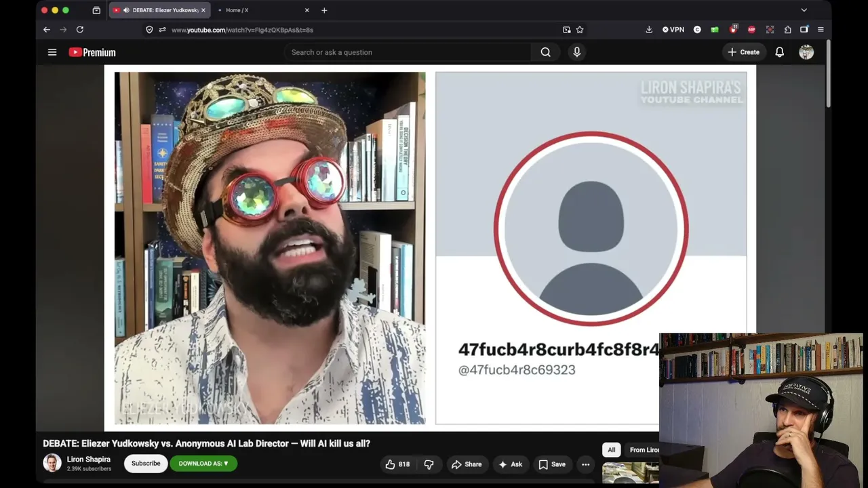Like the video with thumbs up
This screenshot has width=868, height=488.
(x=397, y=464)
